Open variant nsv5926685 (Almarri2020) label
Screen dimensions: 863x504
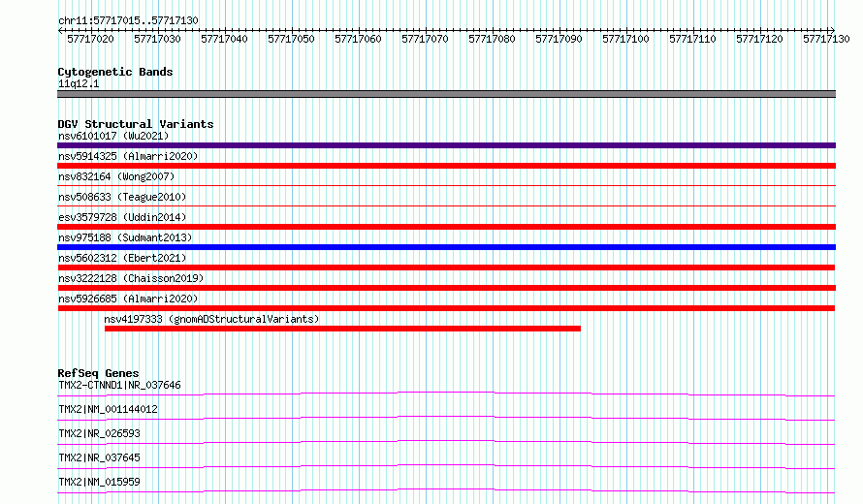tap(128, 299)
